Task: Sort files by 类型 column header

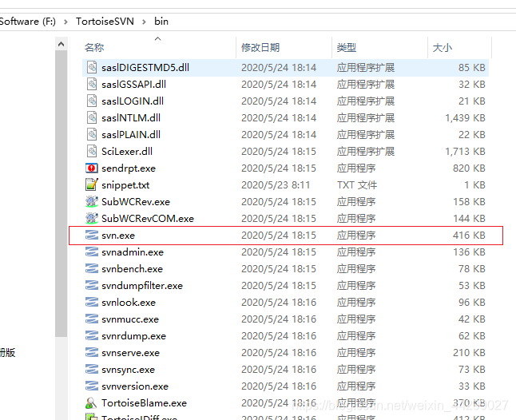Action: [346, 48]
